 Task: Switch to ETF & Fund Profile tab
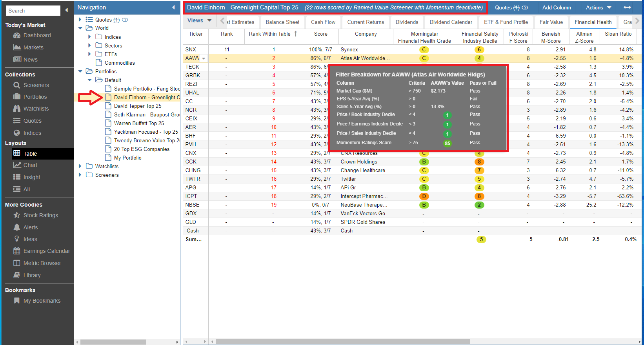click(506, 22)
